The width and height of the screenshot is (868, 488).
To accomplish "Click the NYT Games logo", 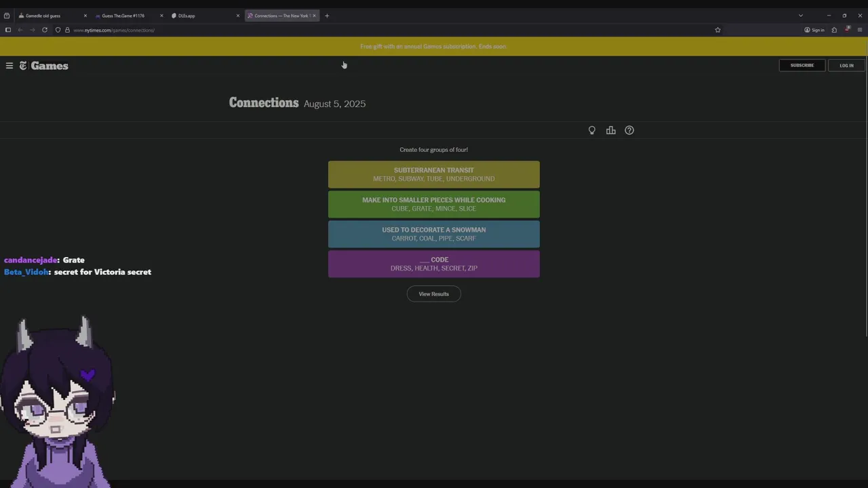I will (43, 66).
